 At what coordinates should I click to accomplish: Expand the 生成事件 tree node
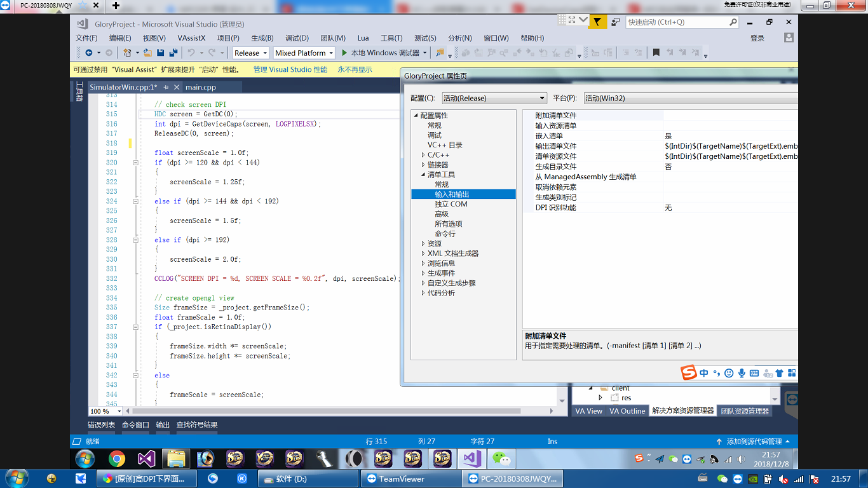(424, 273)
